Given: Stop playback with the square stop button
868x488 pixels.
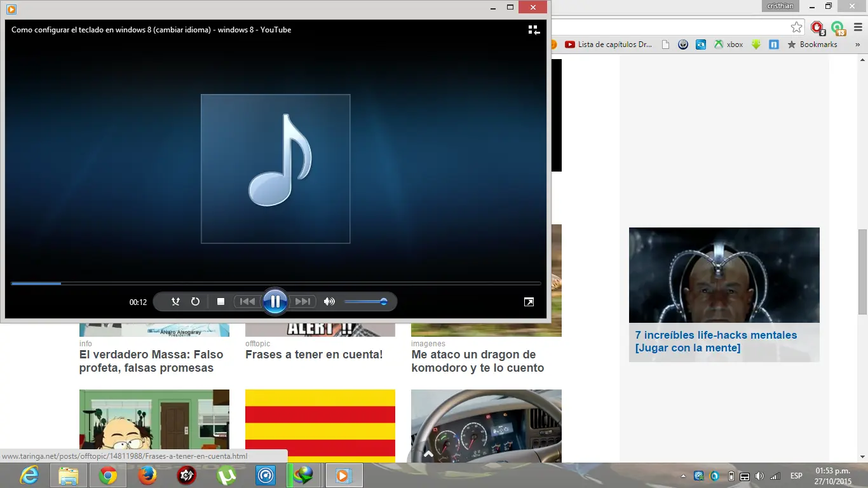Looking at the screenshot, I should pos(220,302).
